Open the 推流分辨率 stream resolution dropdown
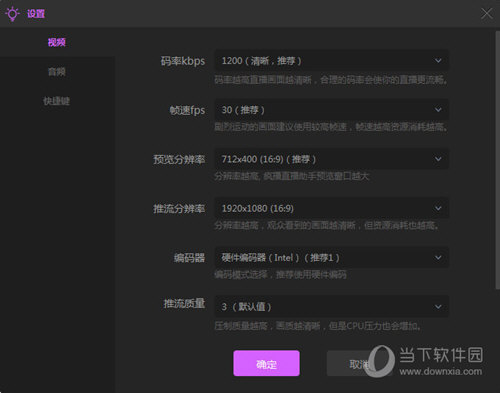Viewport: 500px width, 393px height. [x=331, y=208]
